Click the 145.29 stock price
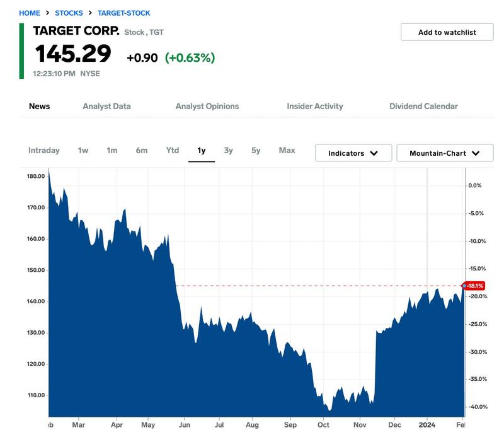This screenshot has height=442, width=504. 73,54
